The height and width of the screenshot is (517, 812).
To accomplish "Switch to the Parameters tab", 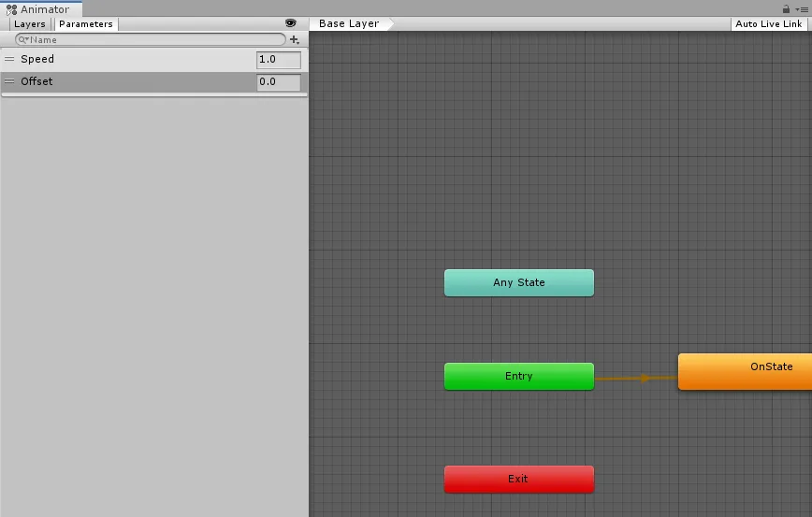I will click(x=86, y=23).
